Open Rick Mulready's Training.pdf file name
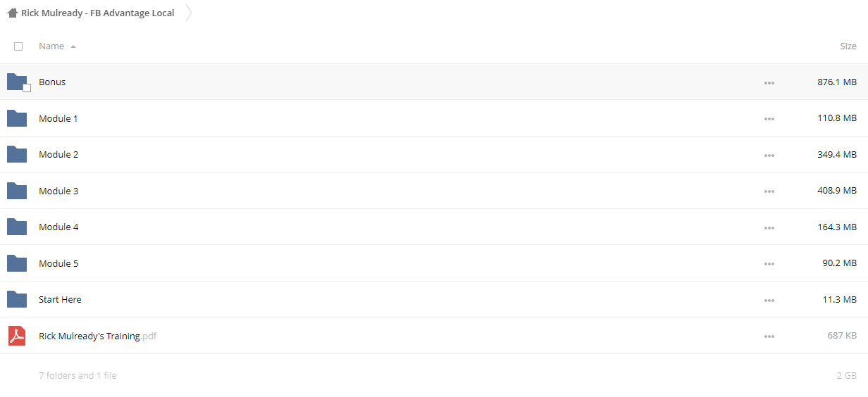The height and width of the screenshot is (397, 868). pyautogui.click(x=97, y=336)
